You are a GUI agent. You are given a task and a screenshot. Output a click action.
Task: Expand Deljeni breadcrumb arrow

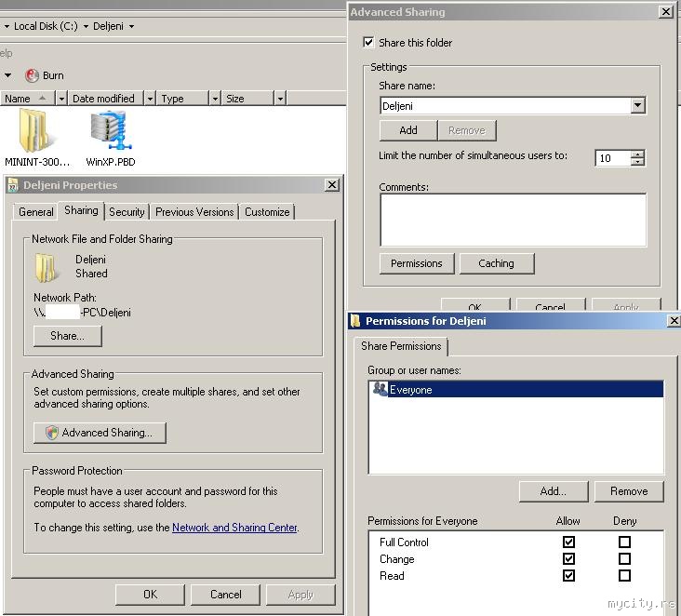point(131,26)
